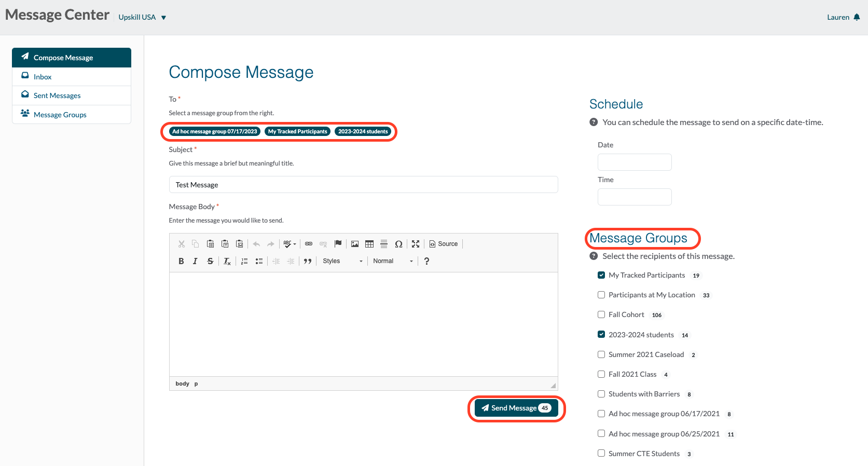This screenshot has height=466, width=868.
Task: Insert a numbered list
Action: [x=244, y=261]
